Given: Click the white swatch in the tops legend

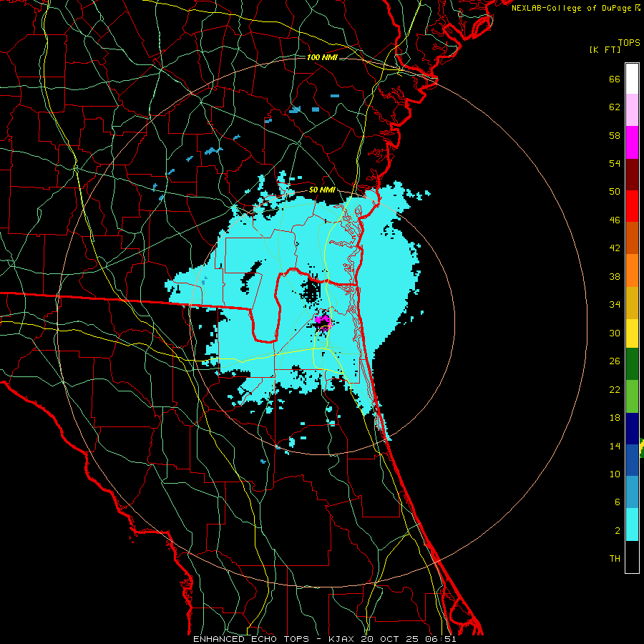Looking at the screenshot, I should [x=632, y=79].
